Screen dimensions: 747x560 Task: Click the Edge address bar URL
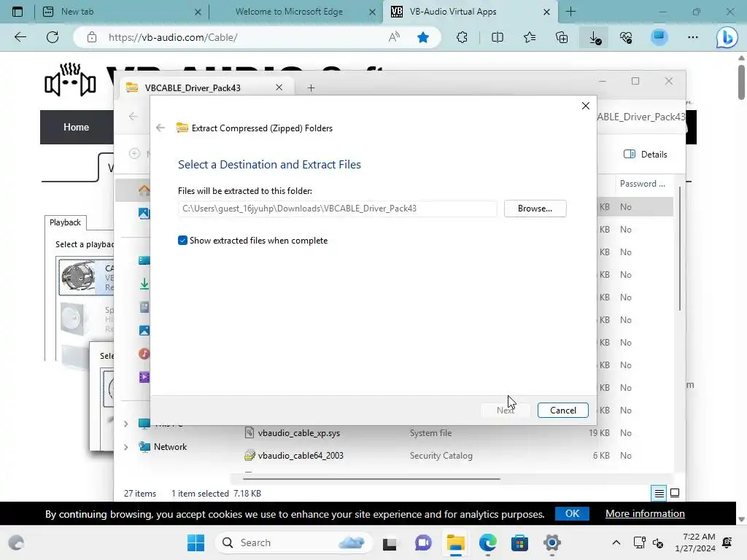(x=172, y=37)
